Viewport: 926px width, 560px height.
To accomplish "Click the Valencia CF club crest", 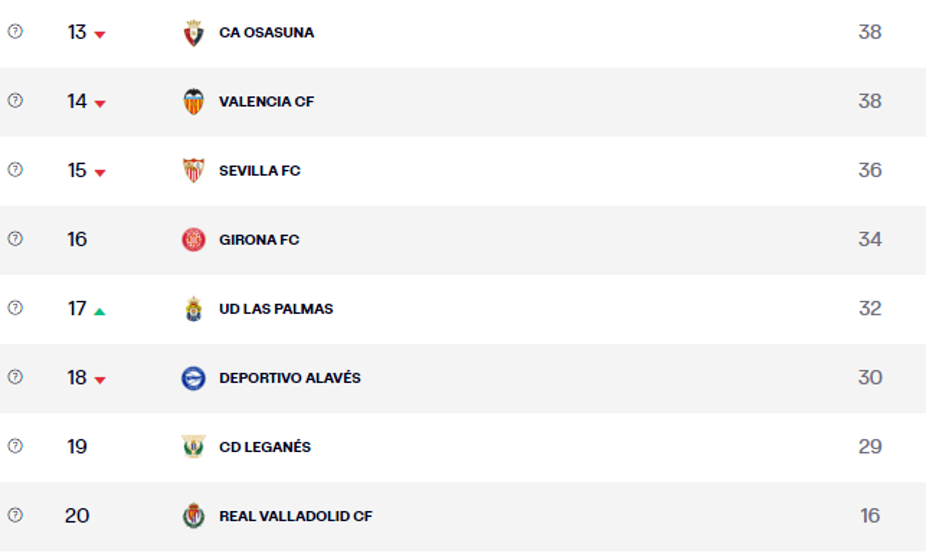I will coord(193,102).
